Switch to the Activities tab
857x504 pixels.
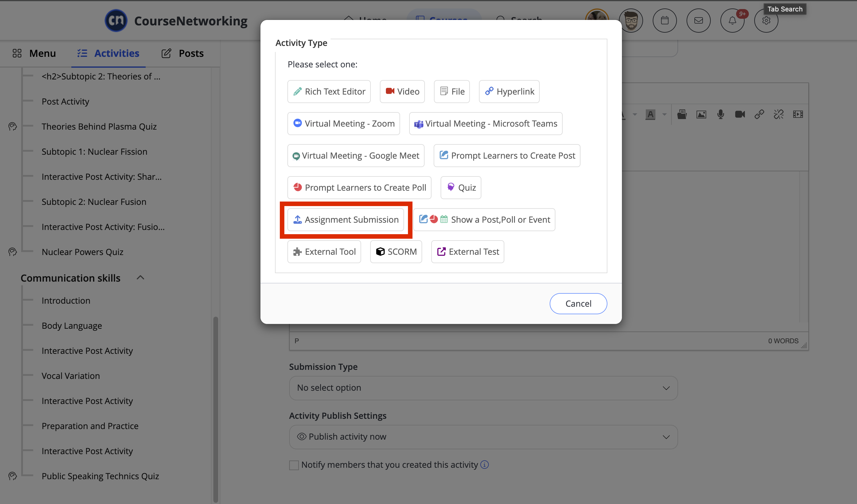coord(108,53)
